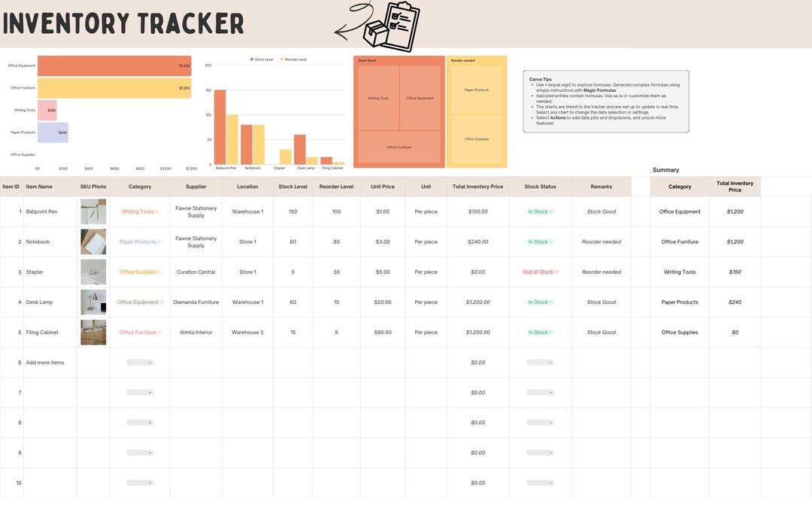
Task: Click Summary's Paper Products category cell
Action: click(x=680, y=302)
